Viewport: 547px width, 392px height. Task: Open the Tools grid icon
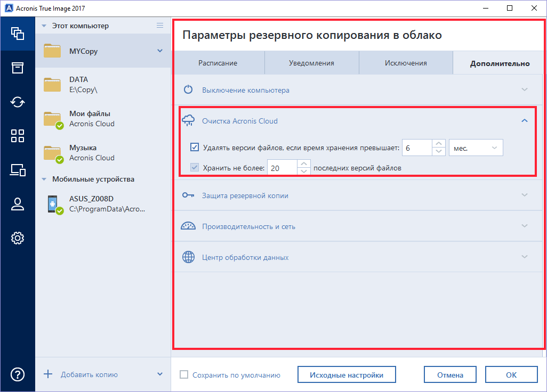pos(18,136)
